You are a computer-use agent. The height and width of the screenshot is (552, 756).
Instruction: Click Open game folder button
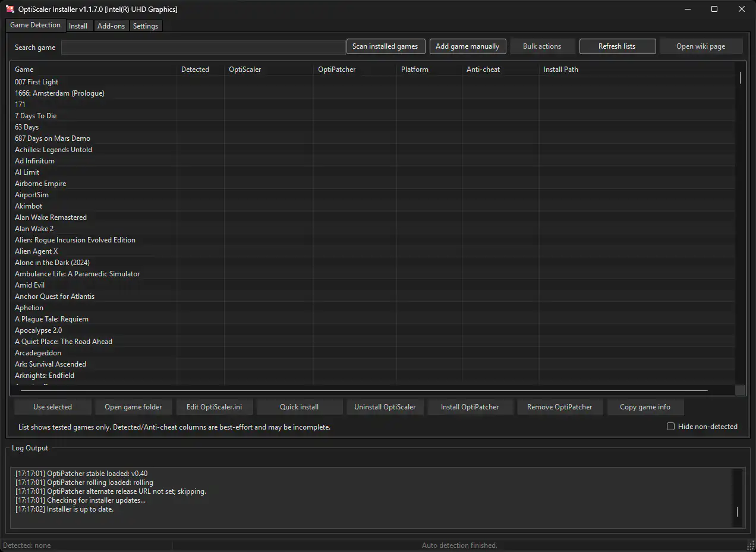tap(133, 407)
